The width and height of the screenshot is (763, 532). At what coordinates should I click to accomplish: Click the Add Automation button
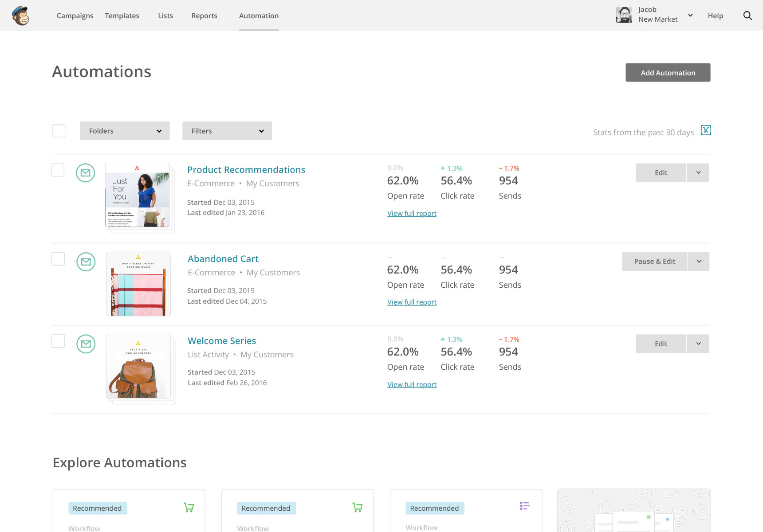(668, 73)
